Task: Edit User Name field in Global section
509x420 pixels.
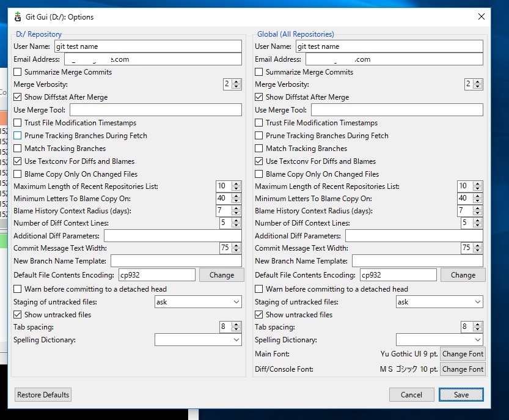Action: click(390, 46)
